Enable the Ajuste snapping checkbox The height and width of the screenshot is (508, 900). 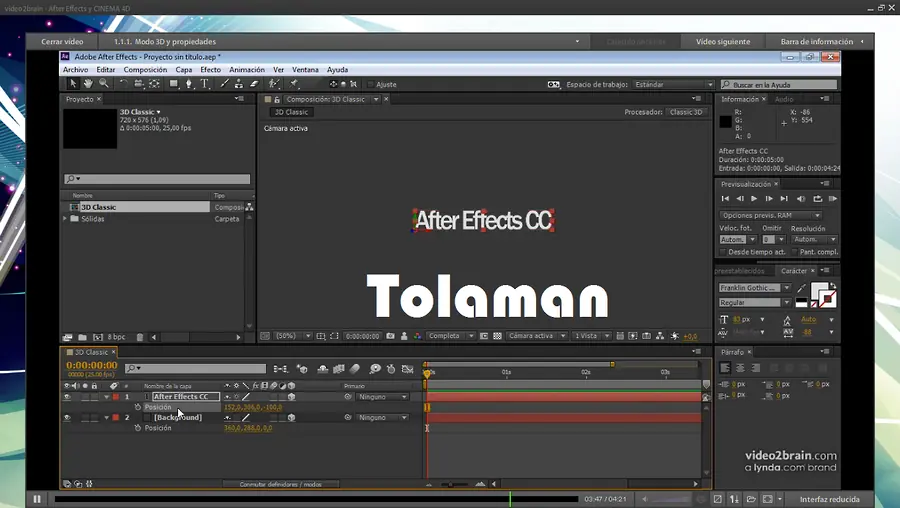click(x=370, y=84)
